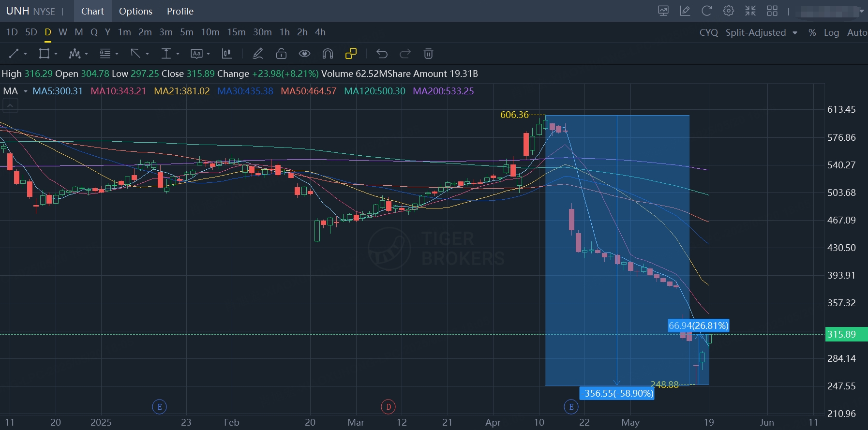Select the 1h interval
The height and width of the screenshot is (430, 868).
coord(284,32)
